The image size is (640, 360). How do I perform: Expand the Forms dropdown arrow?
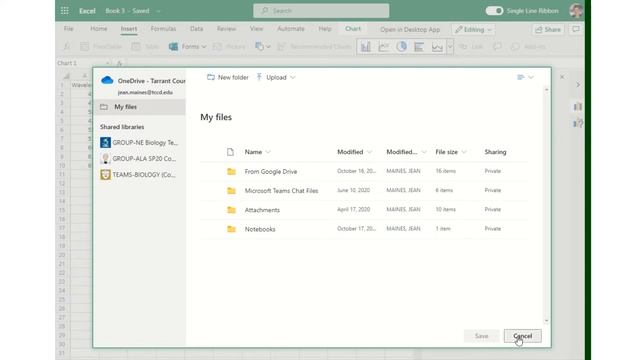[204, 47]
